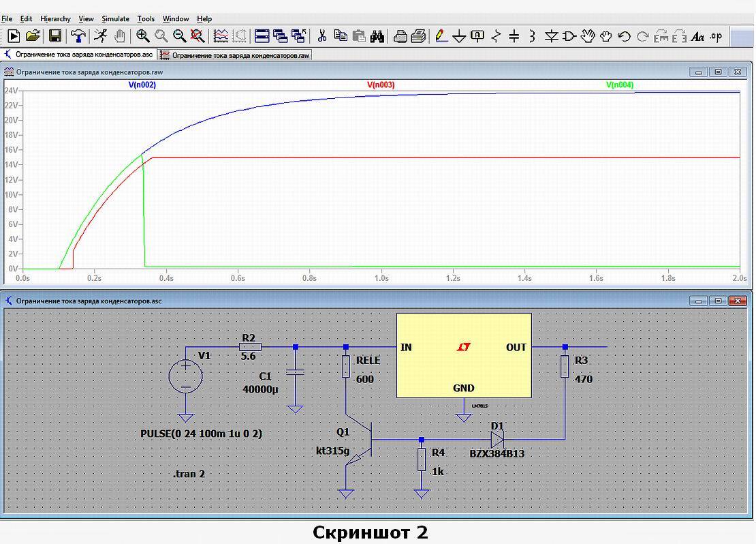Minimize the .raw waveform window

tap(699, 72)
